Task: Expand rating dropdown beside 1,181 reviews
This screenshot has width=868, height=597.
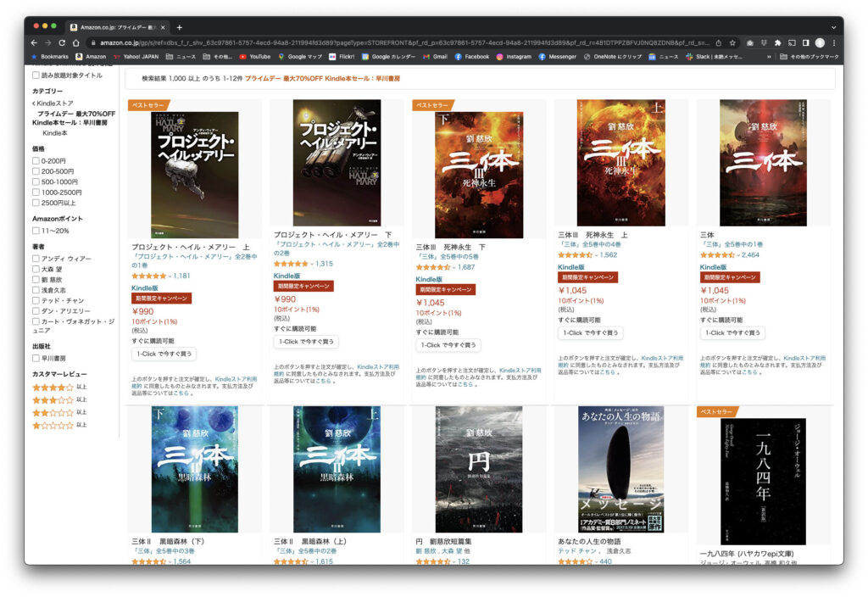Action: [x=170, y=276]
